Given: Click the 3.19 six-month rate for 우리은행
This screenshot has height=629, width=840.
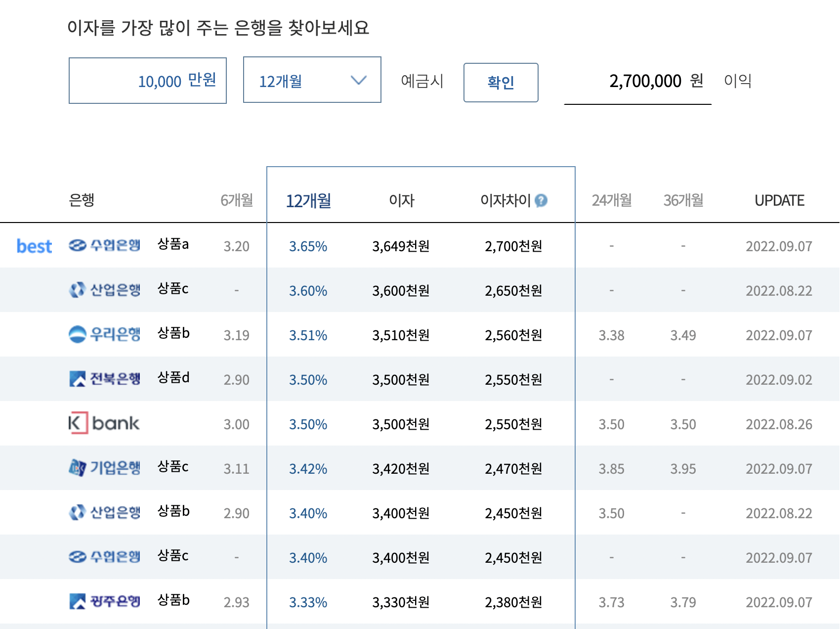Looking at the screenshot, I should (237, 335).
